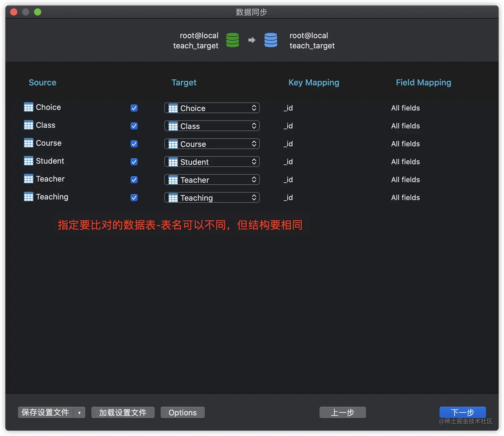Open the Teacher target table dropdown arrows

[254, 180]
